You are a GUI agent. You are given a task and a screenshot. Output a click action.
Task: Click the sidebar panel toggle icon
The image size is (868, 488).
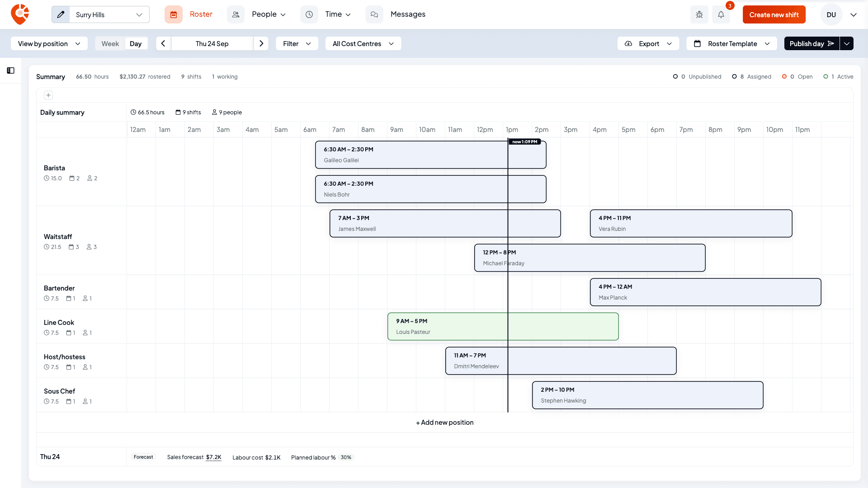tap(10, 70)
